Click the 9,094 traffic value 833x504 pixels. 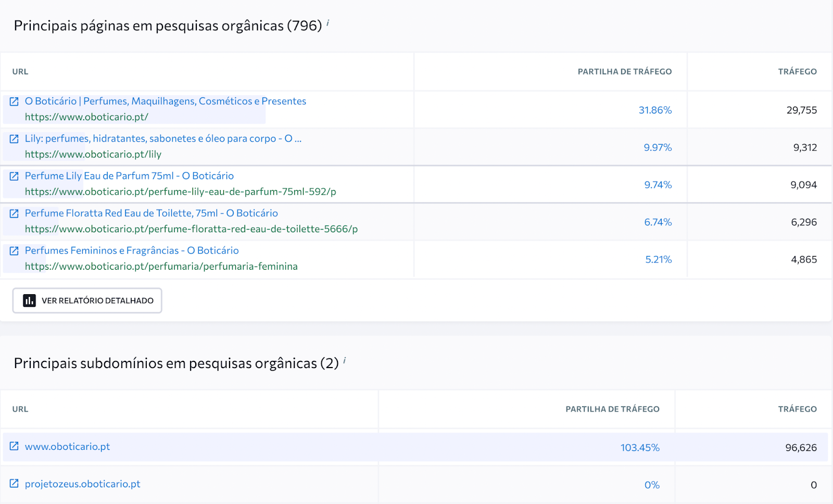tap(804, 185)
